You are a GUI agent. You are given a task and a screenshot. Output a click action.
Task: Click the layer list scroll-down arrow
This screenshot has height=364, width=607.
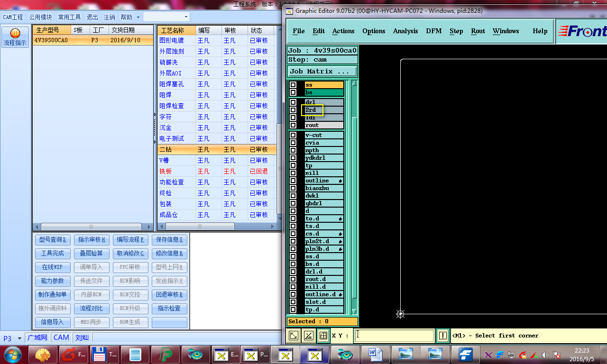tap(354, 311)
